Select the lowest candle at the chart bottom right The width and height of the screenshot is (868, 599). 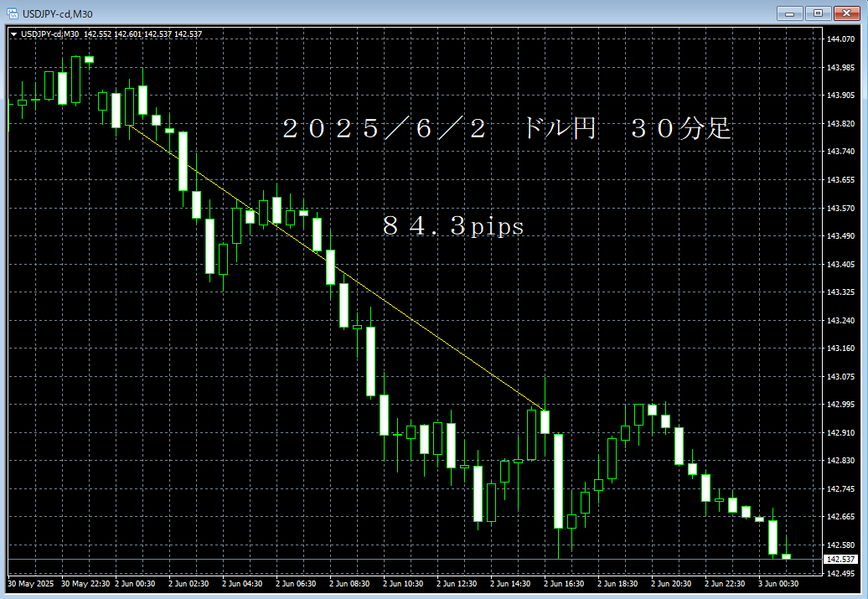(x=788, y=555)
